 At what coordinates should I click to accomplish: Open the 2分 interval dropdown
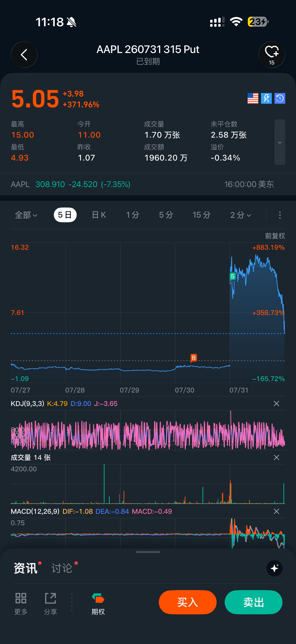240,215
